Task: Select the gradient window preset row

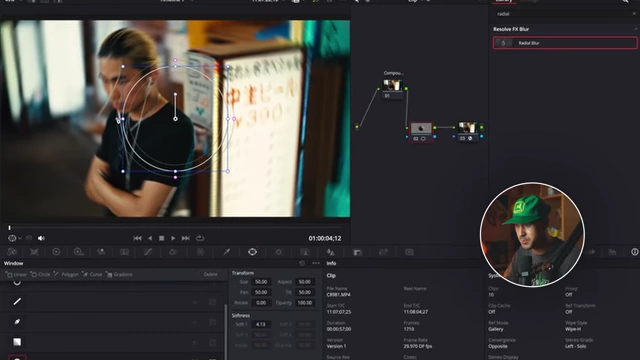Action: click(113, 342)
